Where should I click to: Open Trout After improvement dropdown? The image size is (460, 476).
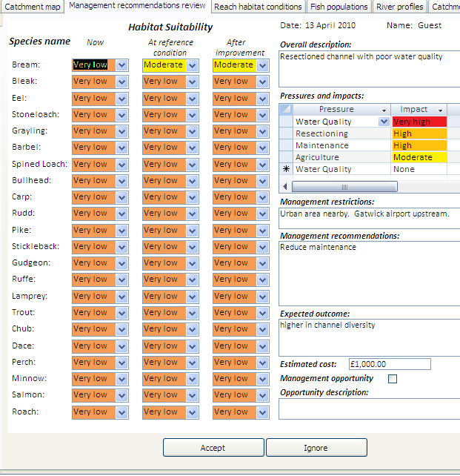click(x=263, y=314)
